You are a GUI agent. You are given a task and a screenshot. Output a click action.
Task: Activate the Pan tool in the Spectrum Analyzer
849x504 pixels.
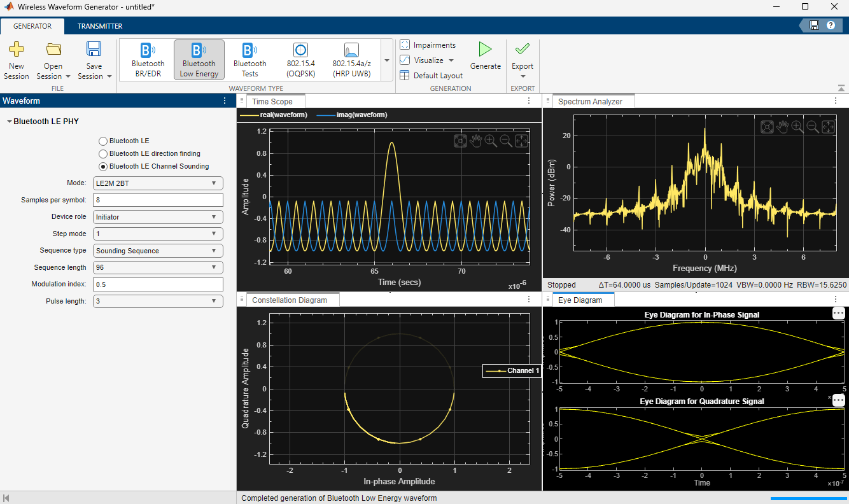tap(782, 127)
